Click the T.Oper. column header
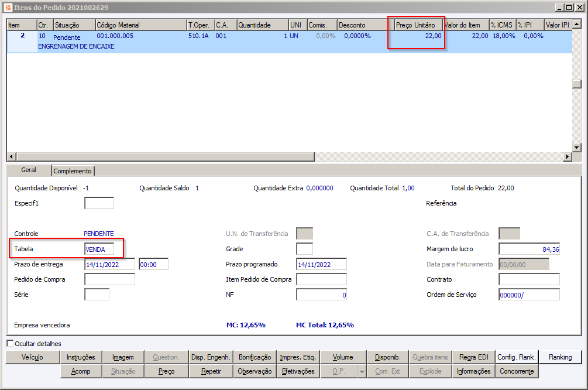 (x=201, y=25)
